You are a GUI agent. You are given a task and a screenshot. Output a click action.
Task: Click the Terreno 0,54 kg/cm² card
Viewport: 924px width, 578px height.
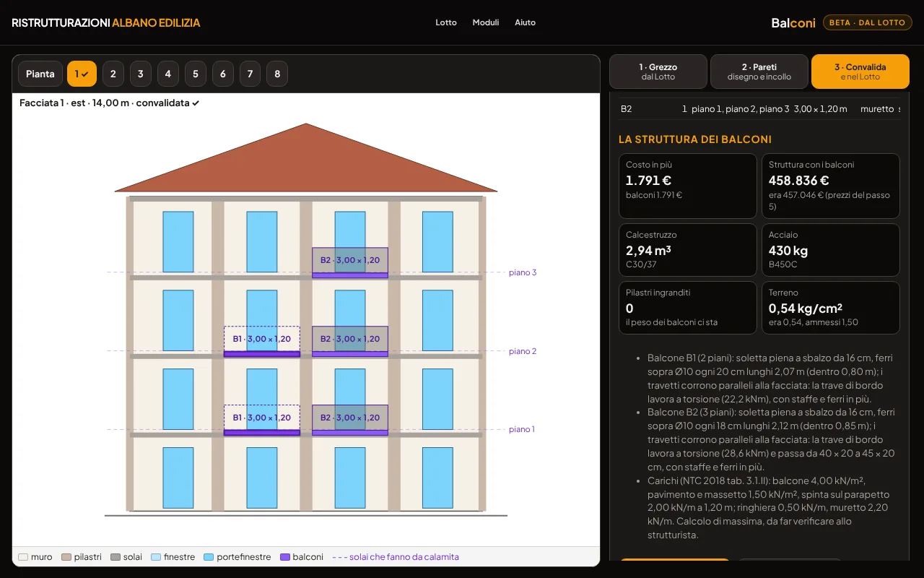coord(831,308)
